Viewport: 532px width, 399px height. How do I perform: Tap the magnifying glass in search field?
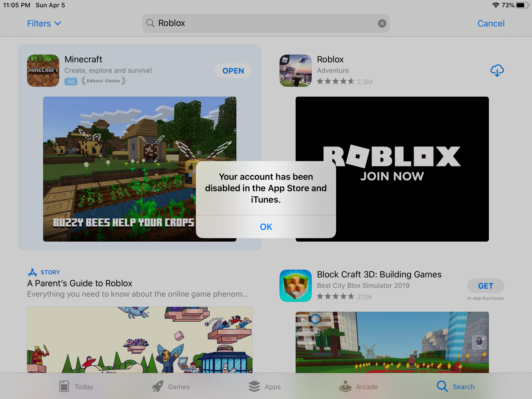150,23
